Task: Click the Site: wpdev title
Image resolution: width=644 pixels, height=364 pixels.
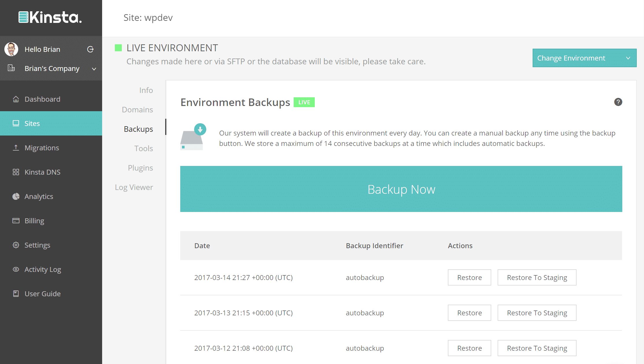Action: (x=148, y=18)
